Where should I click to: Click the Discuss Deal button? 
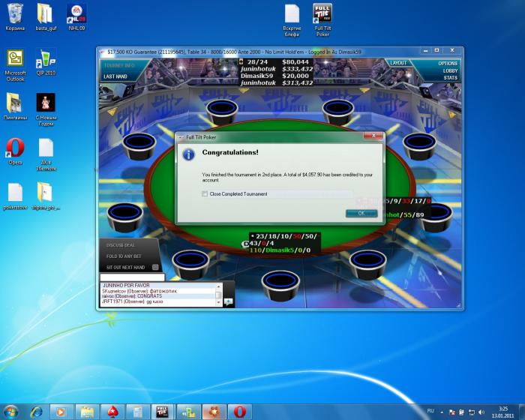pos(120,244)
